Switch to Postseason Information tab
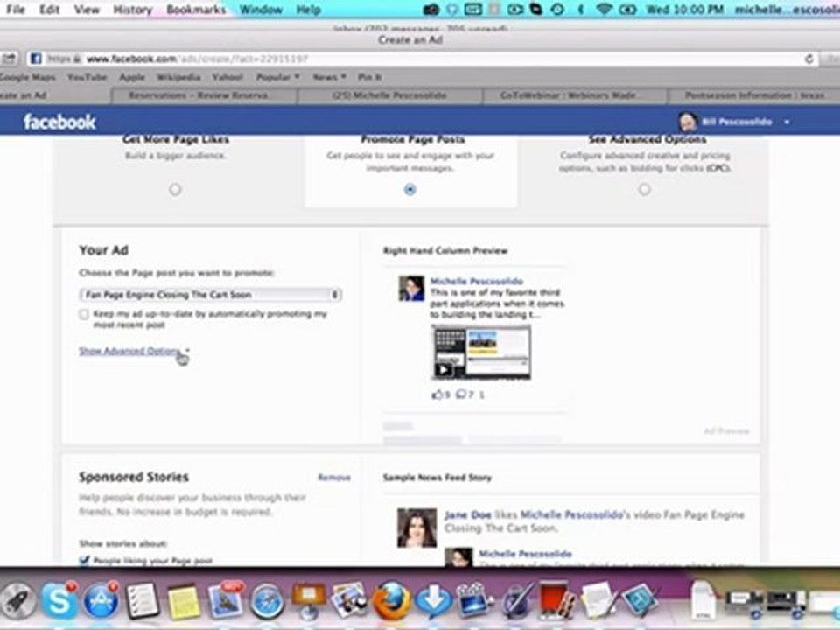The height and width of the screenshot is (630, 840). [754, 95]
